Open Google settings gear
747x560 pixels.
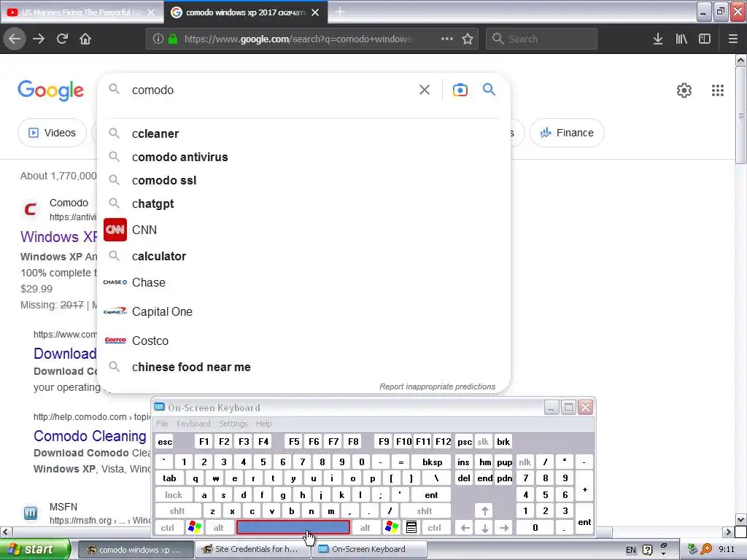(x=684, y=90)
